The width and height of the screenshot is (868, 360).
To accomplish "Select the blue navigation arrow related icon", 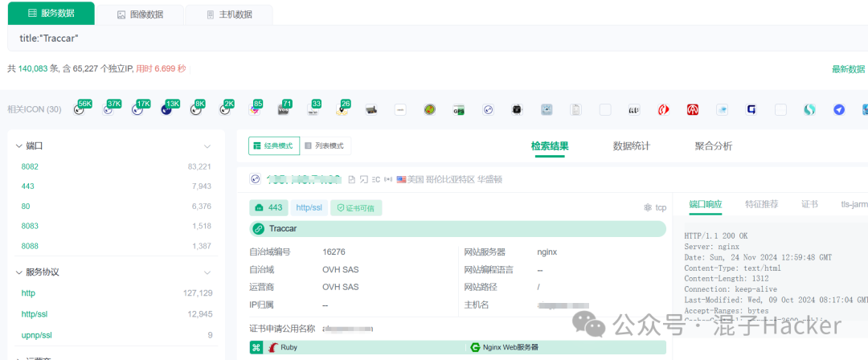I will tap(839, 110).
